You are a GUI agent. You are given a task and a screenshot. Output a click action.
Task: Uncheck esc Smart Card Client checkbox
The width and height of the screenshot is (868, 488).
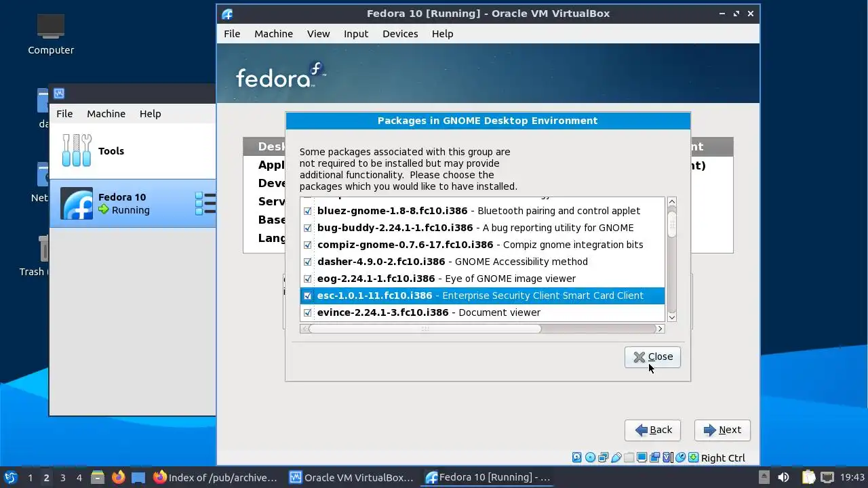click(308, 296)
